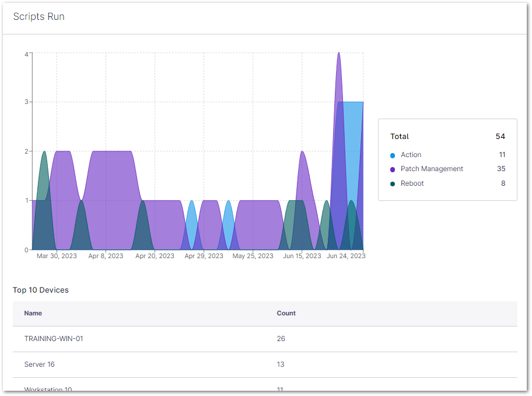Toggle the Patch Management legend label
The width and height of the screenshot is (532, 396).
point(432,169)
